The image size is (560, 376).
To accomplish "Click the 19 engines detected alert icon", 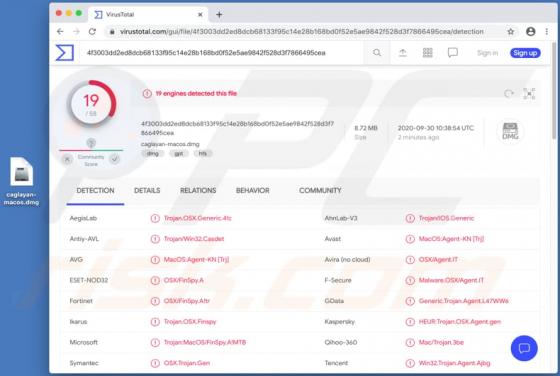I will [x=147, y=94].
